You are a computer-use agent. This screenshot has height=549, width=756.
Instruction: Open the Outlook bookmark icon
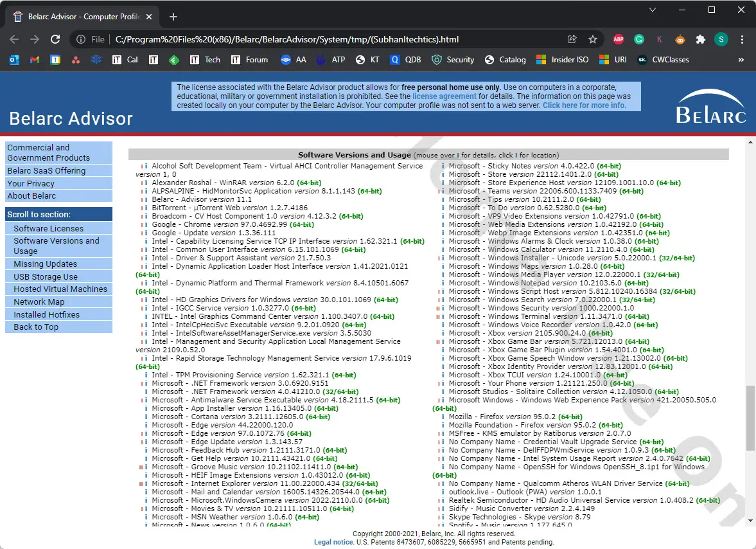[14, 60]
